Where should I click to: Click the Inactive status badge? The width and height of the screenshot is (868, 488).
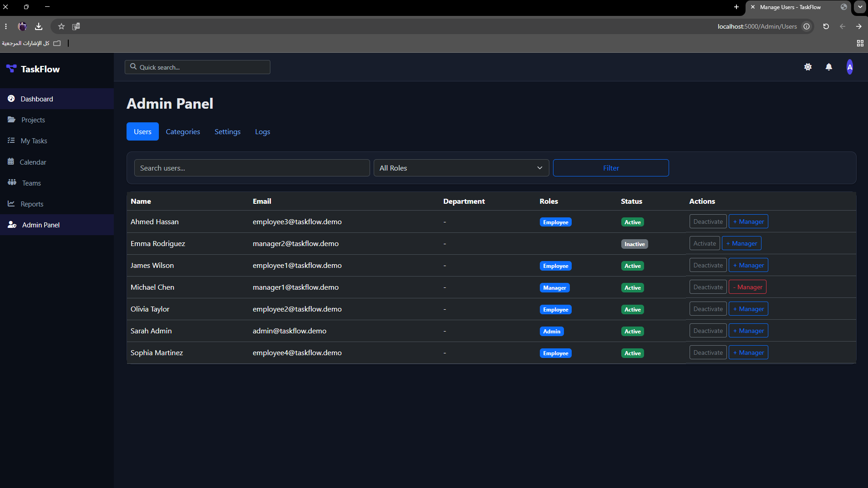tap(635, 244)
